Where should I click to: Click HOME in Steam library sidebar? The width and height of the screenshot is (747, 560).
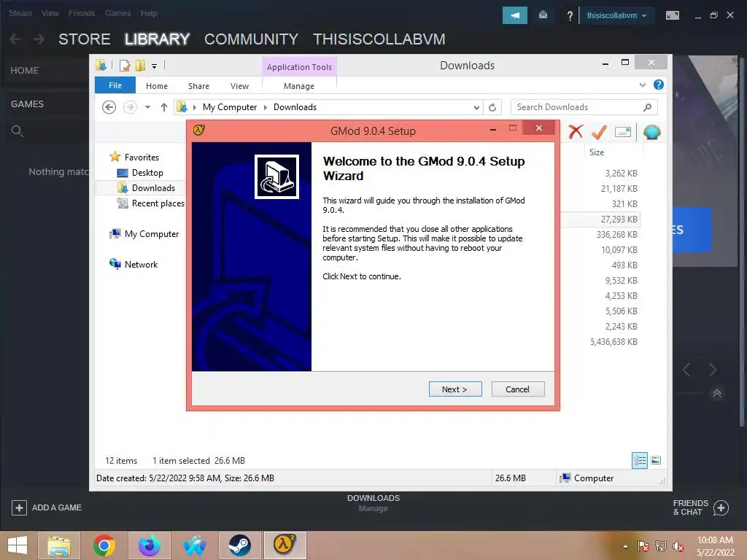[x=24, y=71]
